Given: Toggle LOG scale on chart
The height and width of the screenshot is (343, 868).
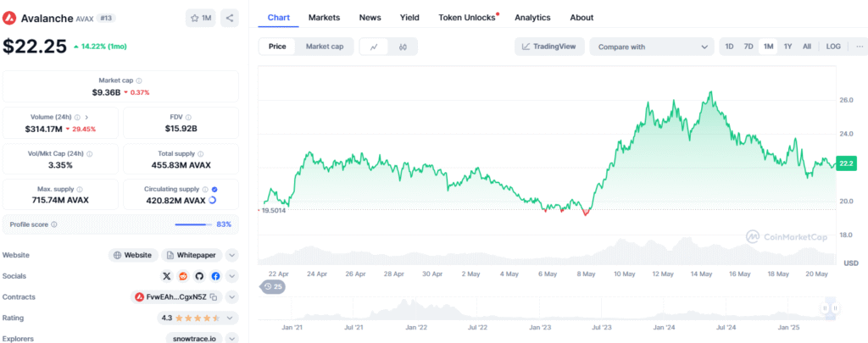Looking at the screenshot, I should pos(833,47).
